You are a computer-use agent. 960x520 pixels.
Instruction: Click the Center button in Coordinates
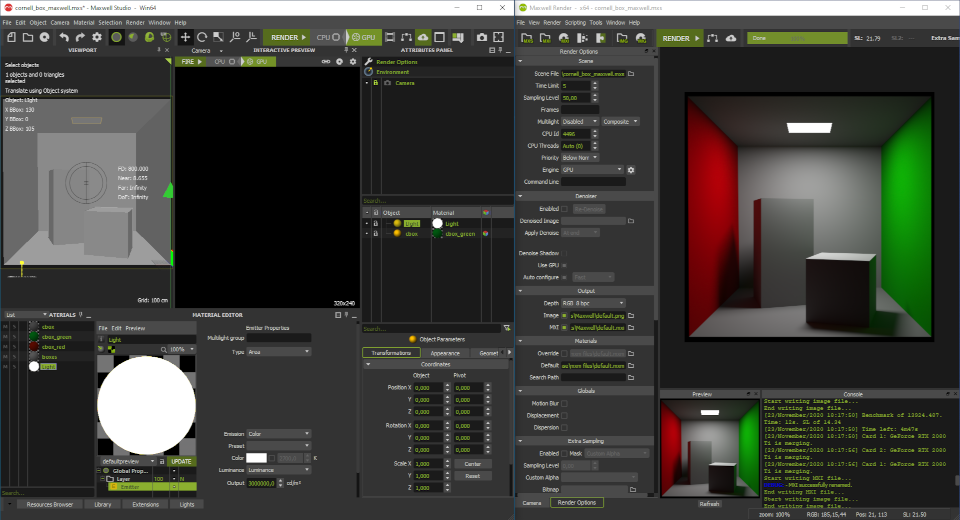(473, 464)
